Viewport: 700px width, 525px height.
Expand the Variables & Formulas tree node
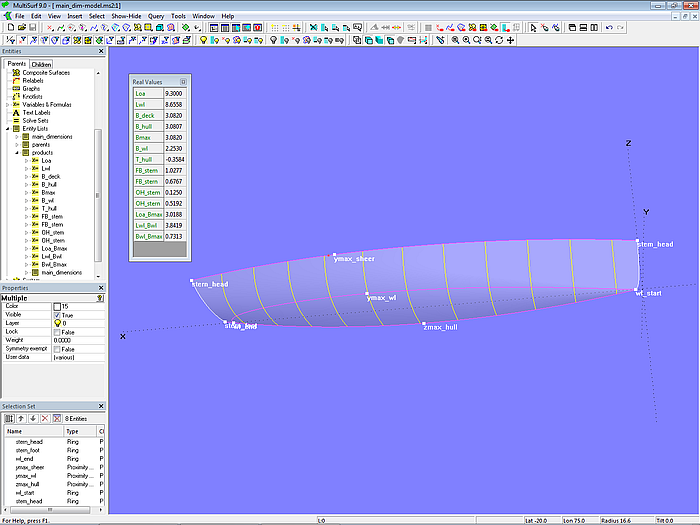pos(7,104)
